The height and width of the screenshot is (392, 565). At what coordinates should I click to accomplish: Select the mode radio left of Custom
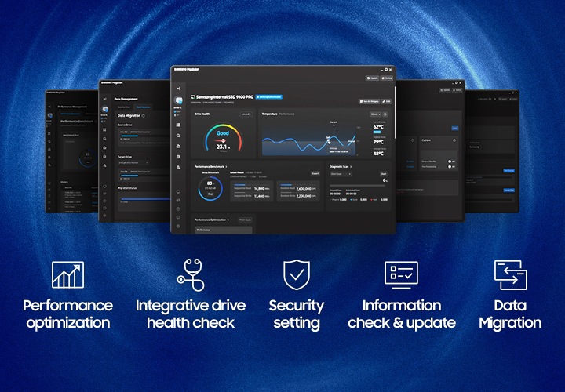(413, 140)
